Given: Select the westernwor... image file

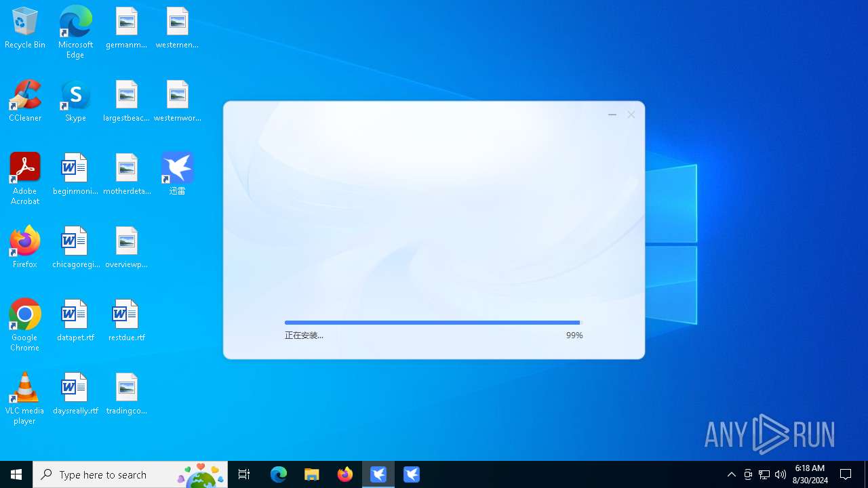Looking at the screenshot, I should (x=177, y=102).
